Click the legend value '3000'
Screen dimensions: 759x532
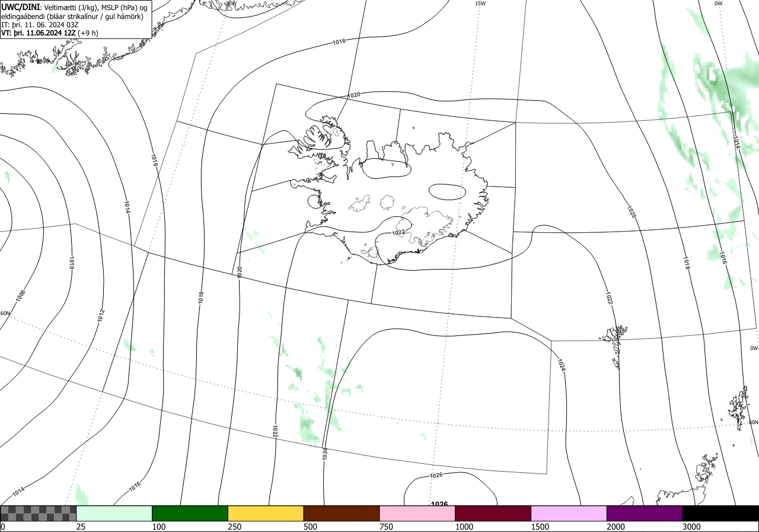tap(691, 527)
